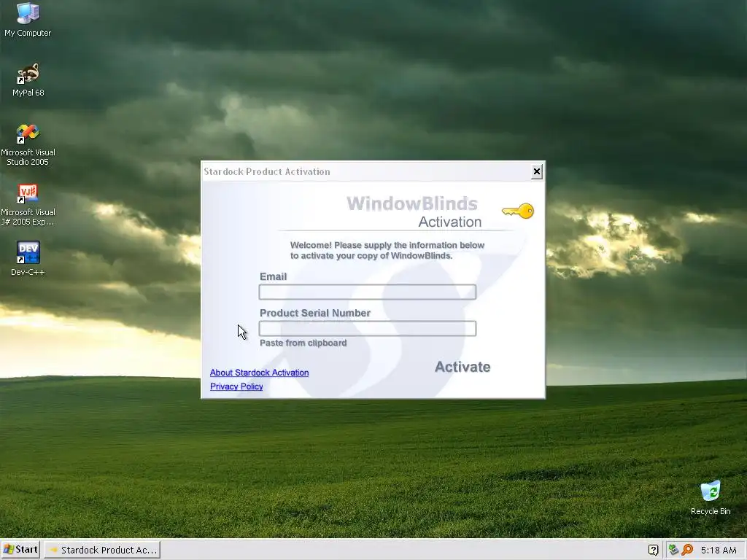This screenshot has width=747, height=560.
Task: Click the Activate button
Action: [462, 367]
